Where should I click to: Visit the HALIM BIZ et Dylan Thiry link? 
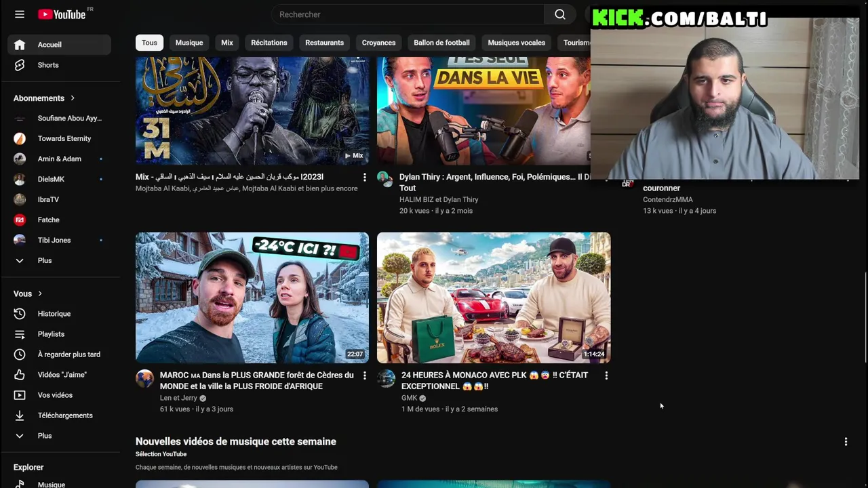439,200
